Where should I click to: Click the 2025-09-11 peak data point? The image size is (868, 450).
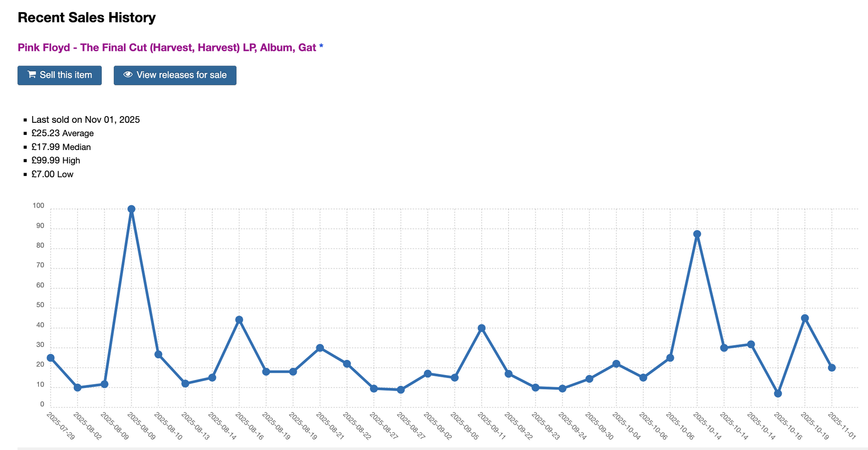click(482, 328)
